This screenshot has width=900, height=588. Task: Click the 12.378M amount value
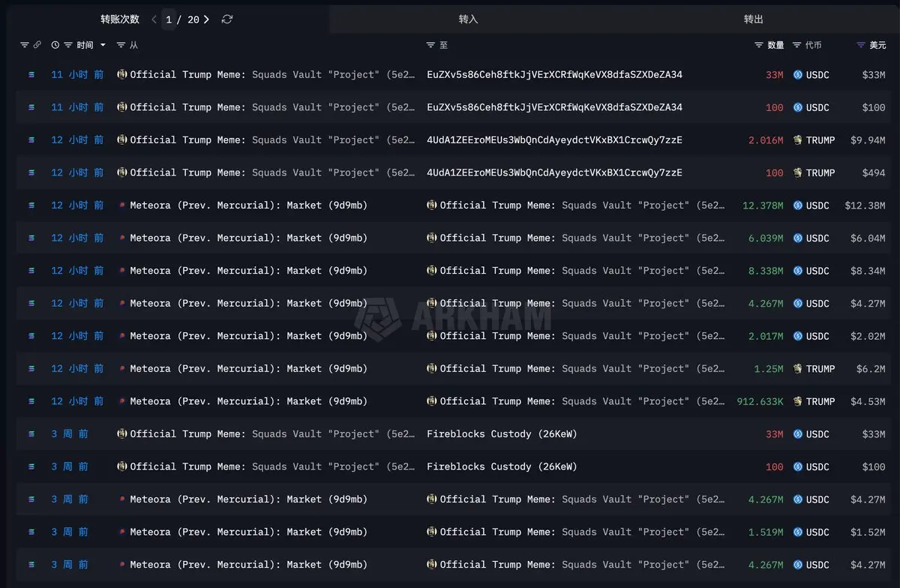point(763,205)
